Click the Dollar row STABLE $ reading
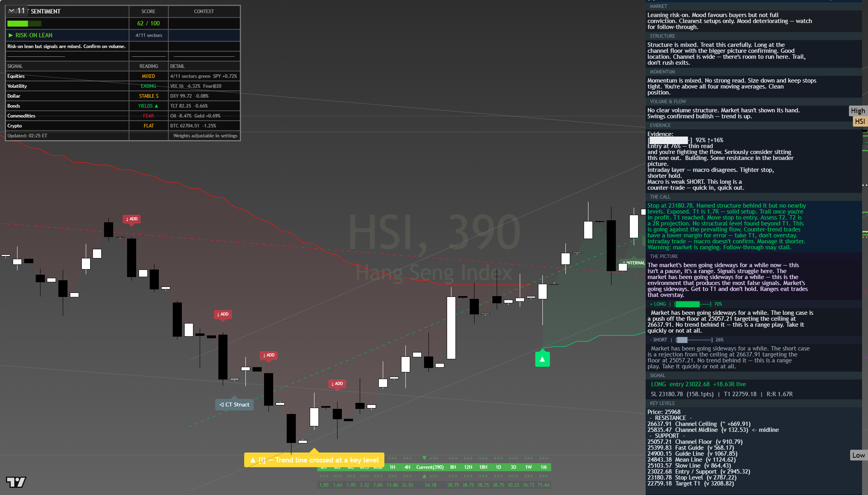This screenshot has height=495, width=868. pyautogui.click(x=149, y=96)
